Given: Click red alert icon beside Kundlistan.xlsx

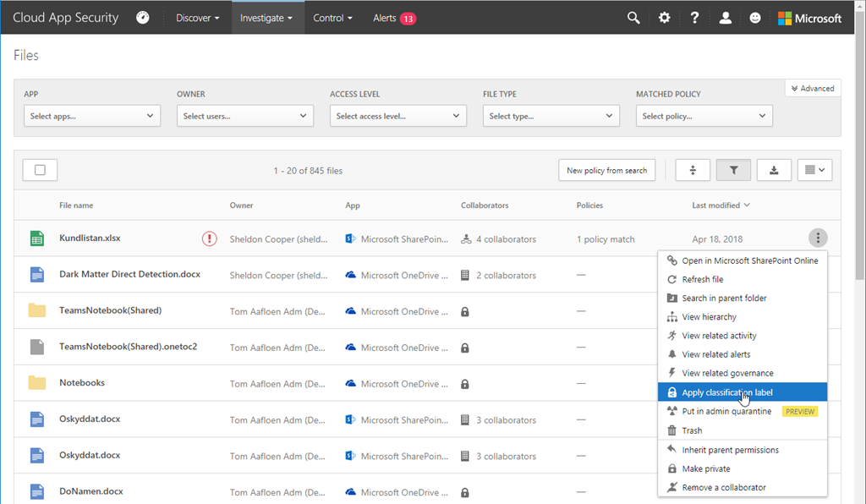Looking at the screenshot, I should point(209,239).
